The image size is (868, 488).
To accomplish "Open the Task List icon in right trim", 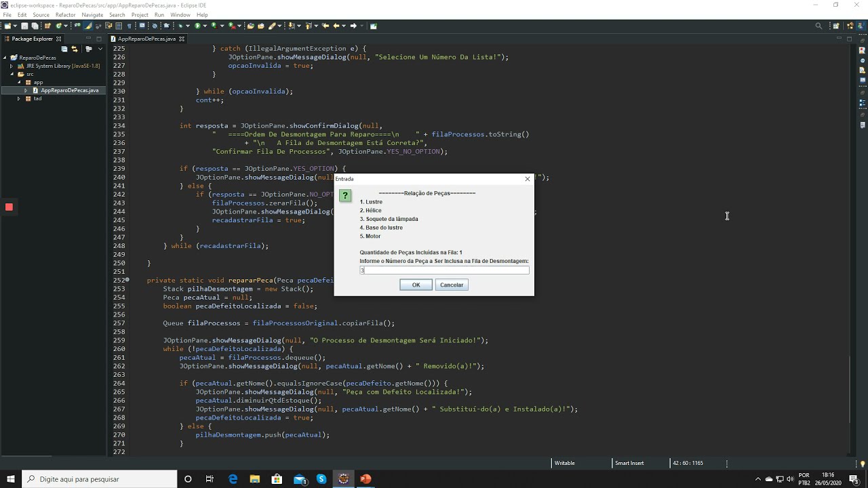I will coord(863,125).
